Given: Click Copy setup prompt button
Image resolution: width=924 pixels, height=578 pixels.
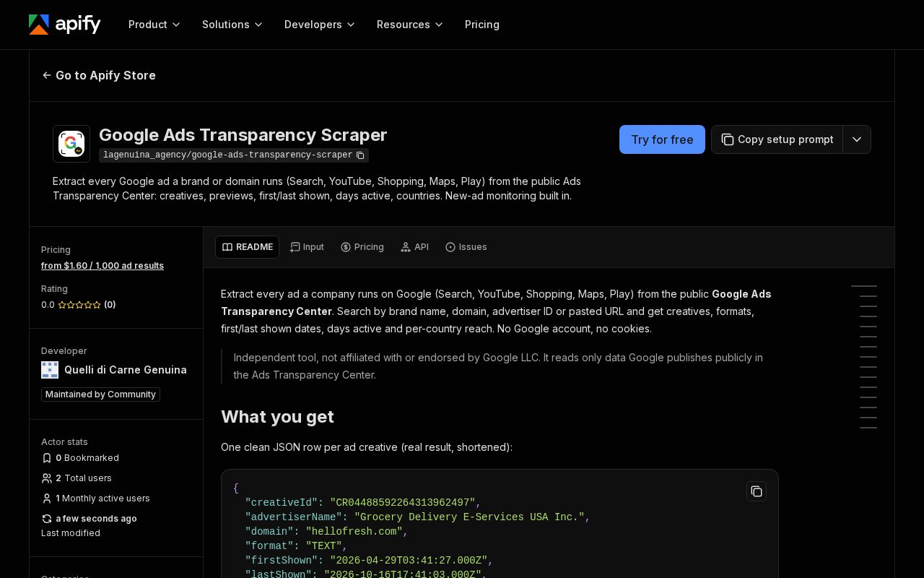Looking at the screenshot, I should pyautogui.click(x=777, y=139).
